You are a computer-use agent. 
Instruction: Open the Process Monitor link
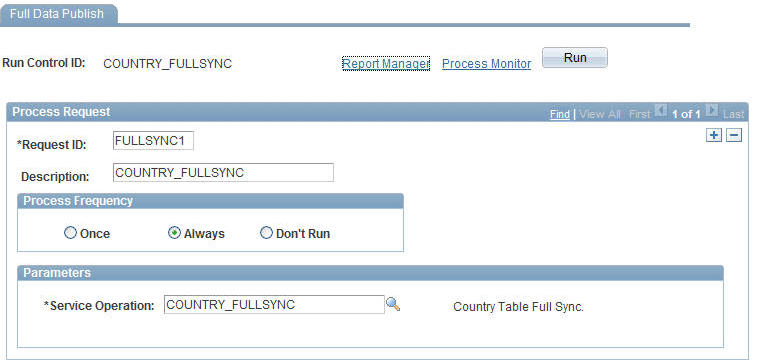pos(487,64)
